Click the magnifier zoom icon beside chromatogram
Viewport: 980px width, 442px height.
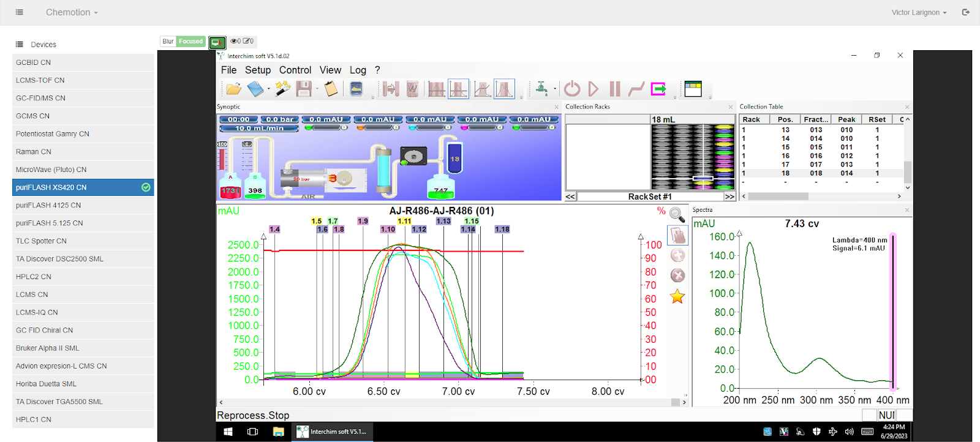677,215
